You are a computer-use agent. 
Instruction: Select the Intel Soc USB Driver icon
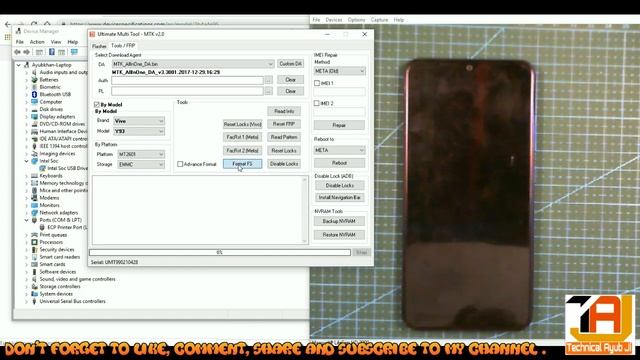coord(42,168)
